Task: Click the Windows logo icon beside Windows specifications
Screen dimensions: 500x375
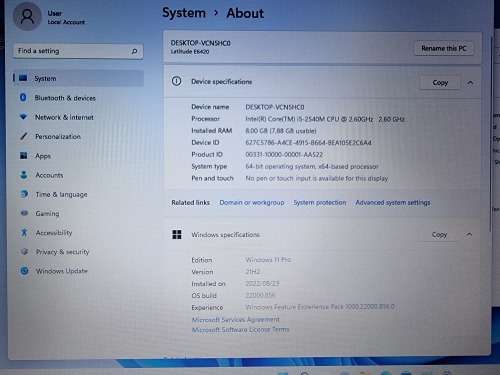Action: (x=177, y=234)
